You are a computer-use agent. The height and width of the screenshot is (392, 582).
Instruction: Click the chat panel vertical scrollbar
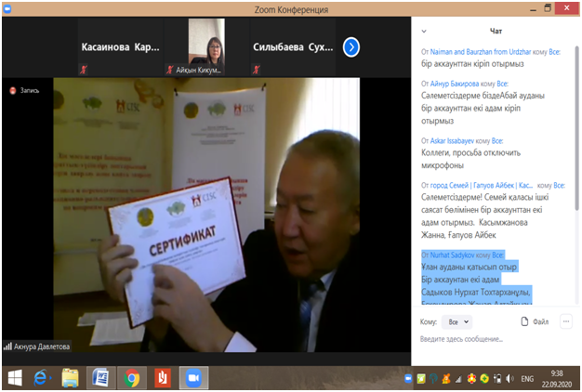[x=576, y=128]
